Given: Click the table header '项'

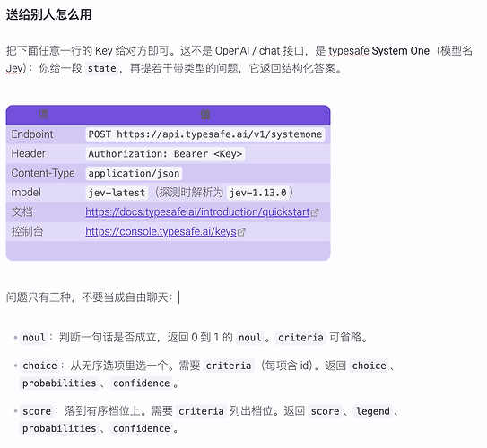Looking at the screenshot, I should coord(43,115).
